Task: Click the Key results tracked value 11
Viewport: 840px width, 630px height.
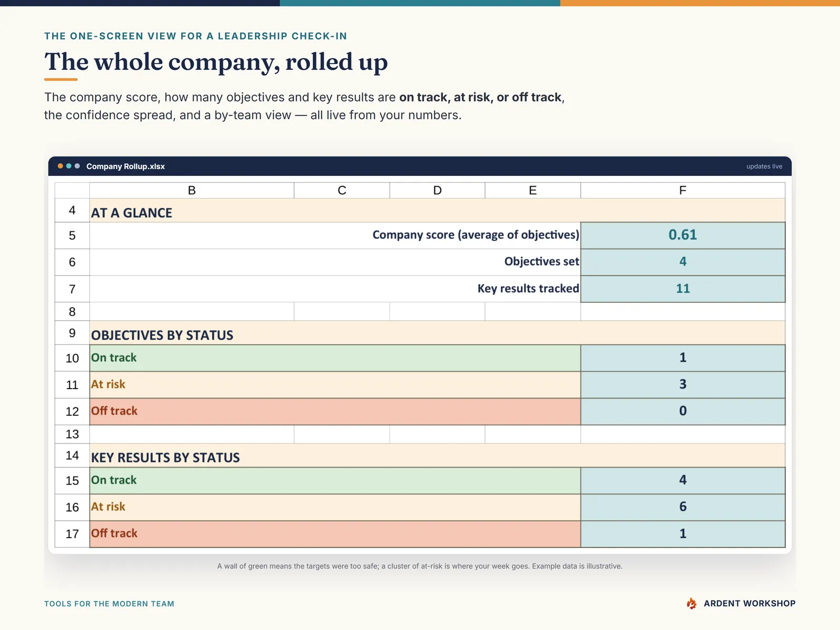Action: point(683,289)
